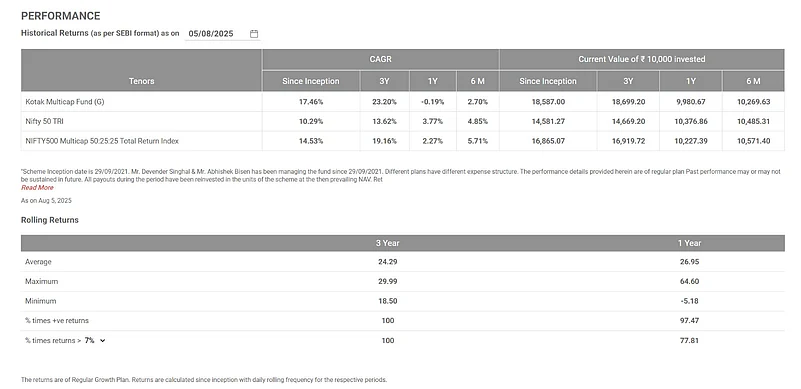The image size is (801, 389).
Task: Click the Minimum row label
Action: [40, 301]
